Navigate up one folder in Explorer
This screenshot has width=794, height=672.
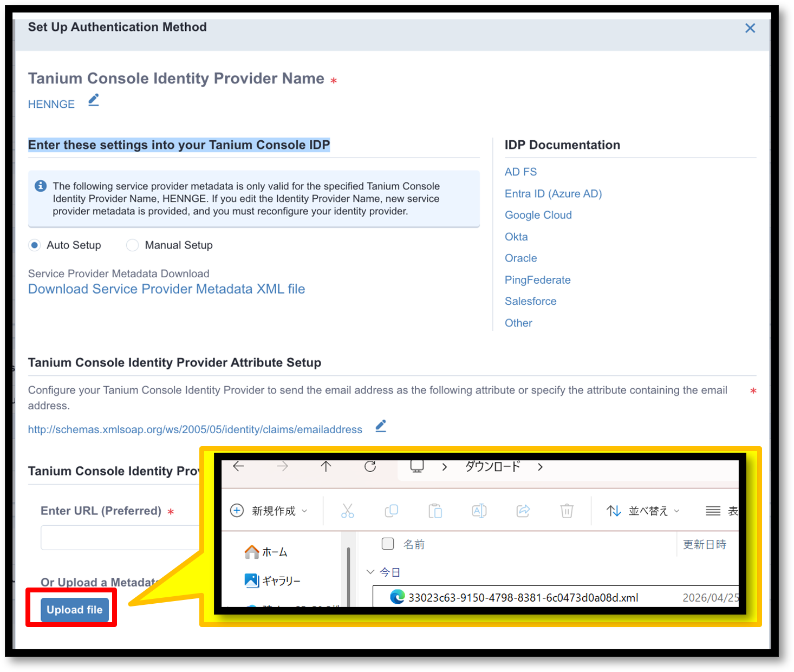(x=326, y=466)
